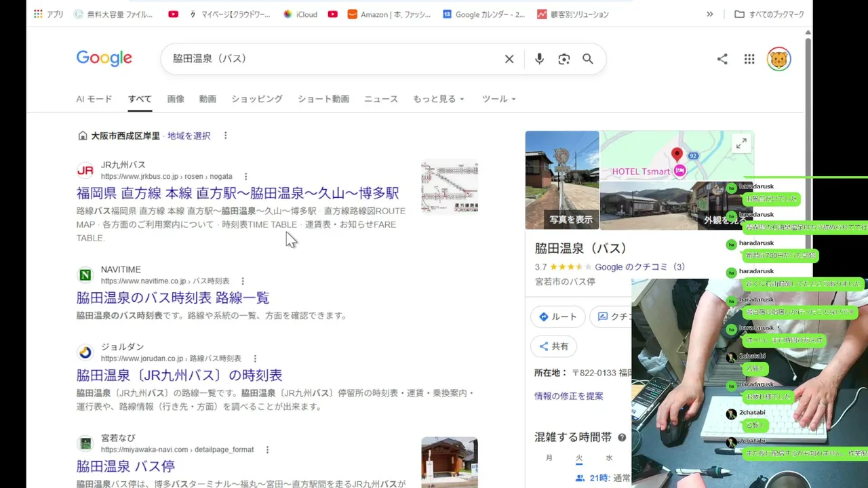Screen dimensions: 868x488
Task: Expand the もっと見る dropdown
Action: point(439,99)
